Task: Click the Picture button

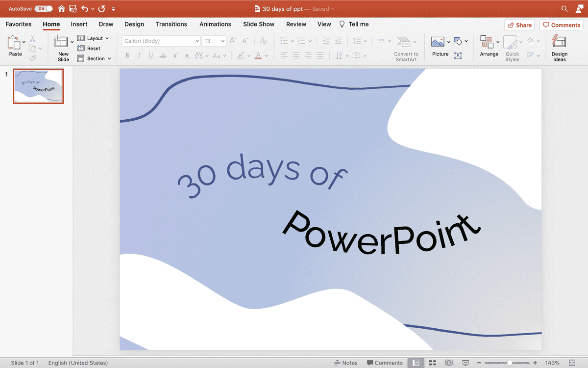Action: [440, 47]
